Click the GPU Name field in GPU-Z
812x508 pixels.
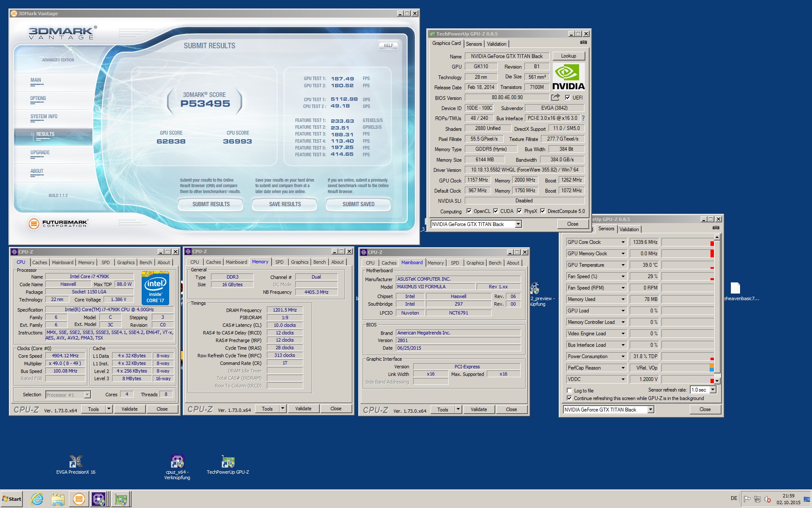click(507, 56)
